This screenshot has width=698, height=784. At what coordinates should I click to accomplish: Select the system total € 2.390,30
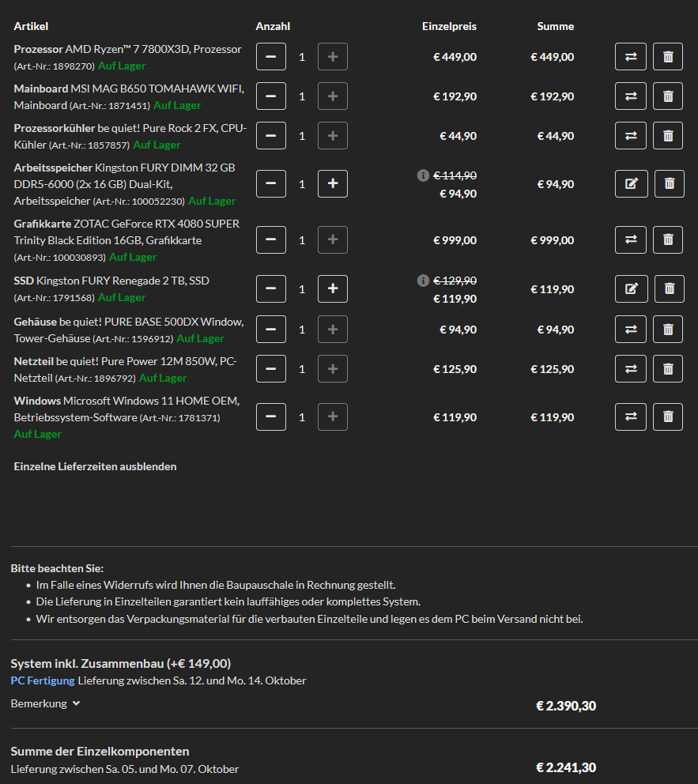[566, 706]
